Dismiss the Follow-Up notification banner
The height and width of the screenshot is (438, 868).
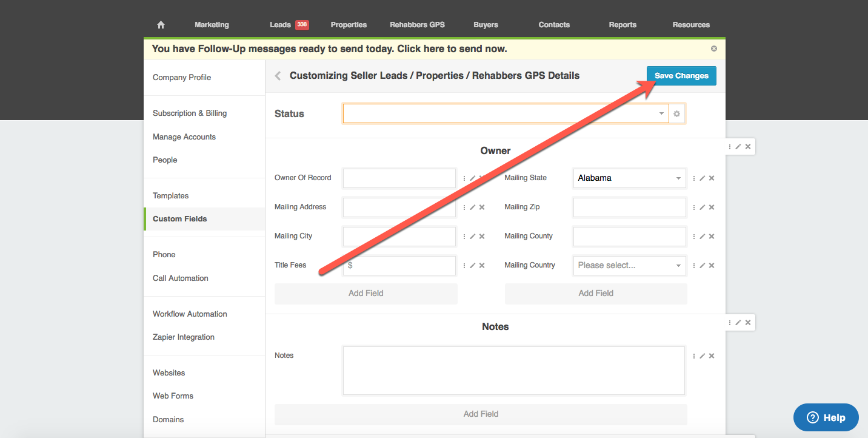pyautogui.click(x=713, y=49)
